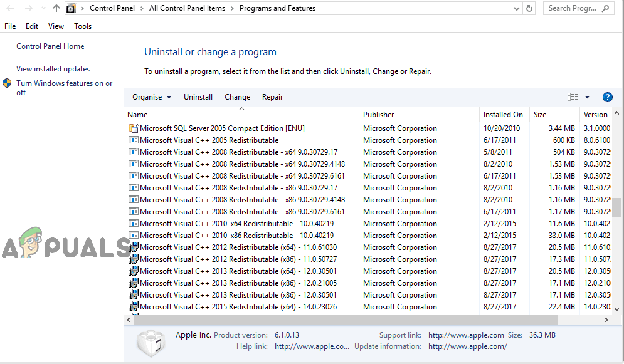Click the up arrow navigation icon

pos(56,8)
